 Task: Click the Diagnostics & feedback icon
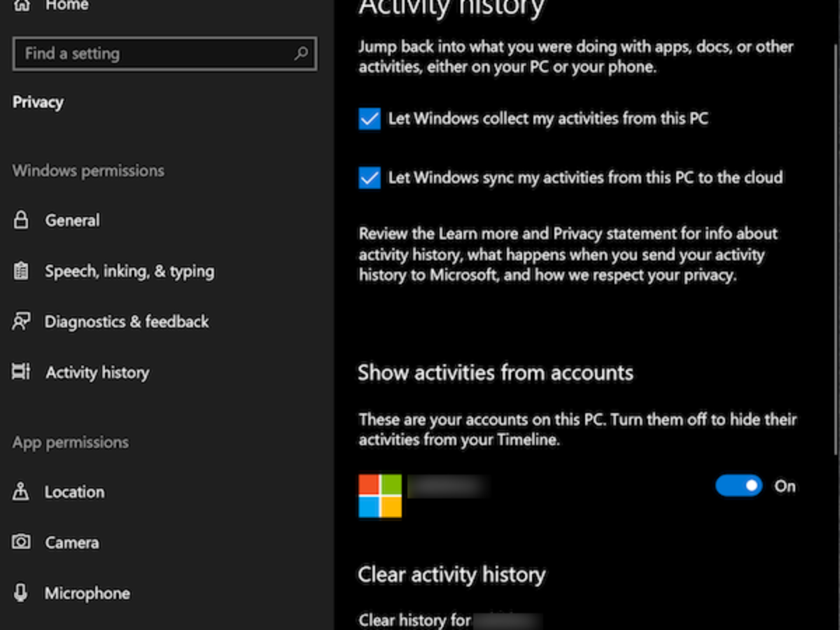(x=21, y=322)
